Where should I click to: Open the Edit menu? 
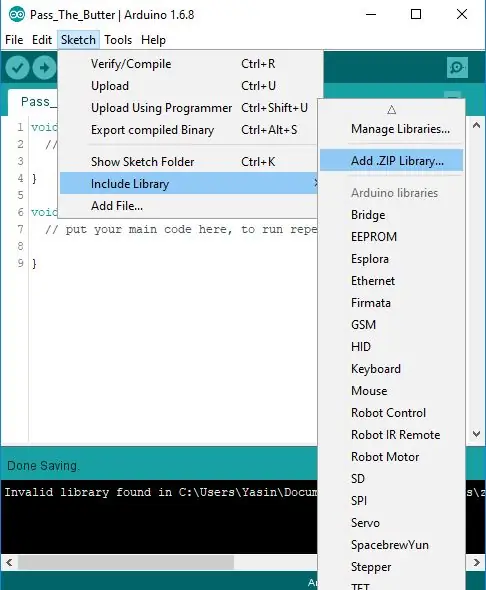click(42, 40)
